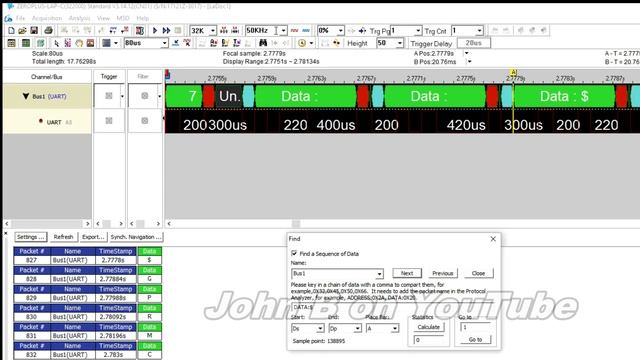
Task: Click the binoculars Find icon
Action: (x=263, y=43)
